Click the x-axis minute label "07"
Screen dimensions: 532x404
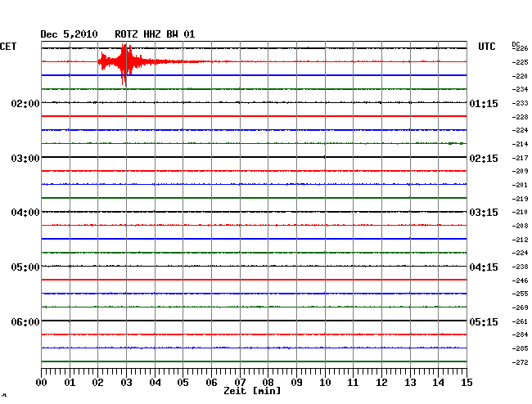click(240, 383)
